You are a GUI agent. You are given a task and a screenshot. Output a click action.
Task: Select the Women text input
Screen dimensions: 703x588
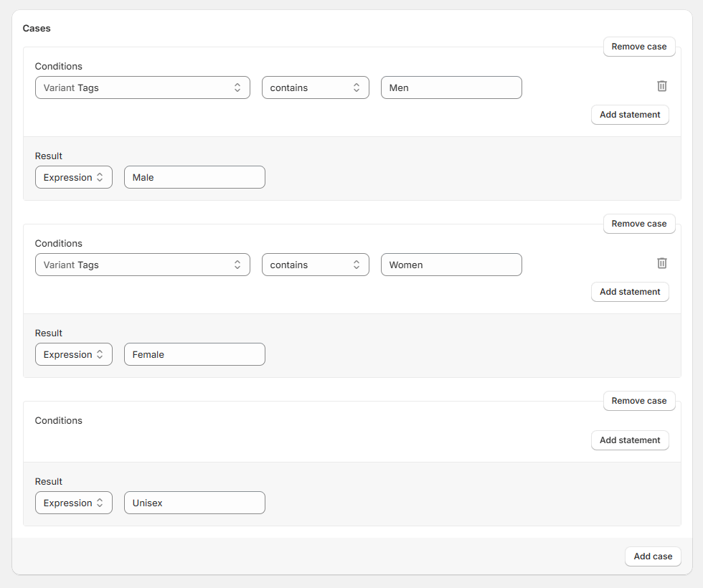click(450, 264)
